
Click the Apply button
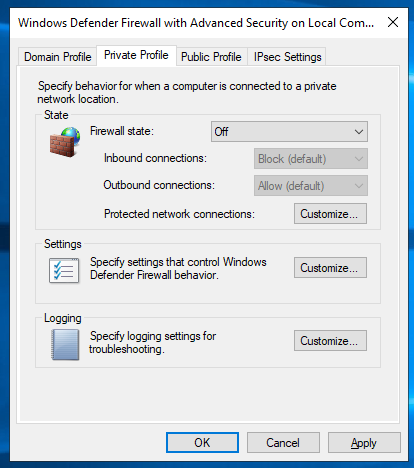pyautogui.click(x=364, y=443)
